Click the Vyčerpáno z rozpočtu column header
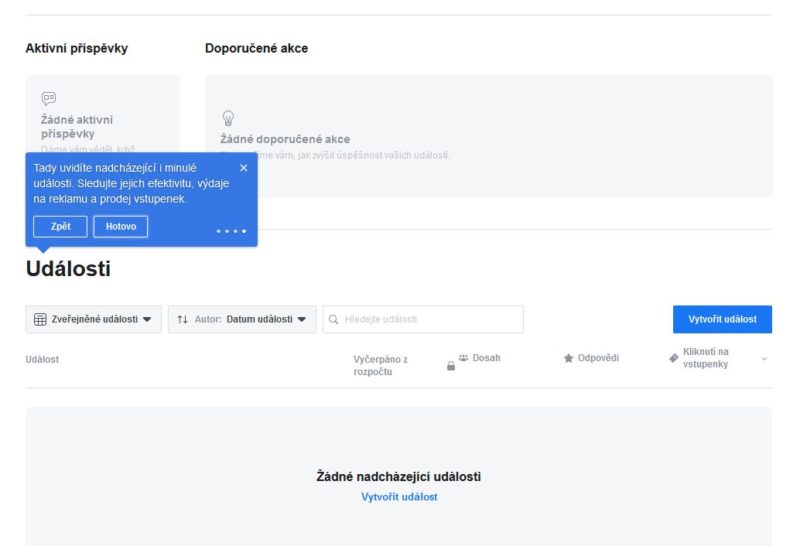 [x=381, y=365]
